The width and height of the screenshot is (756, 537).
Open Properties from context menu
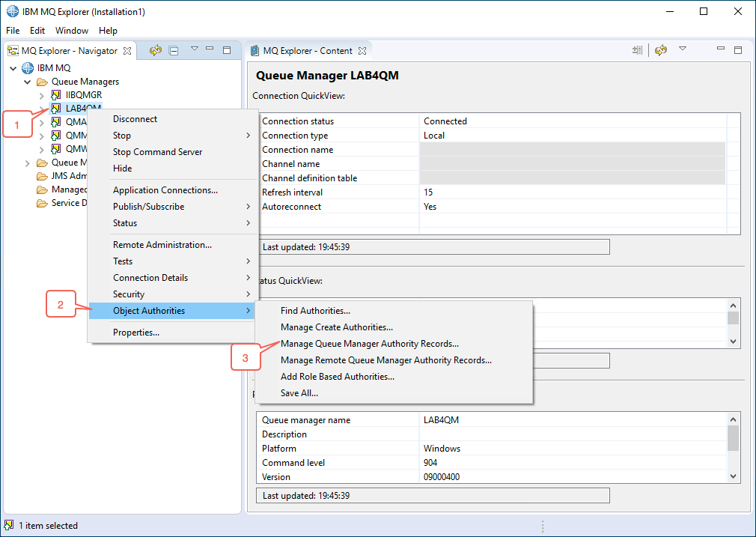coord(173,333)
